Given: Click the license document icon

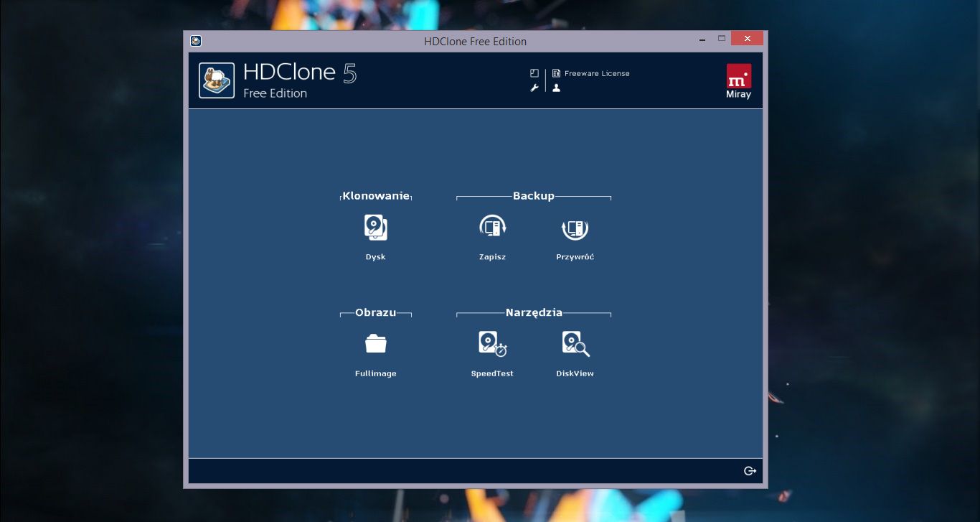Looking at the screenshot, I should [556, 73].
